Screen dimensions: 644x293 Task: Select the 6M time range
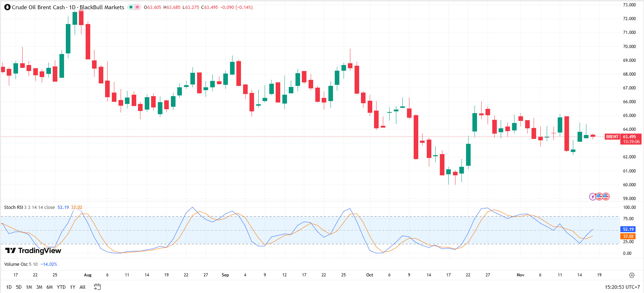[50, 287]
